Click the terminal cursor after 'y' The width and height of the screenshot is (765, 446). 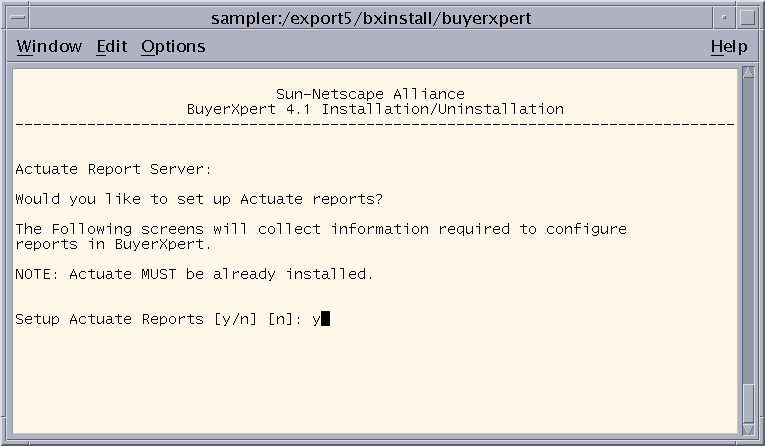point(325,319)
